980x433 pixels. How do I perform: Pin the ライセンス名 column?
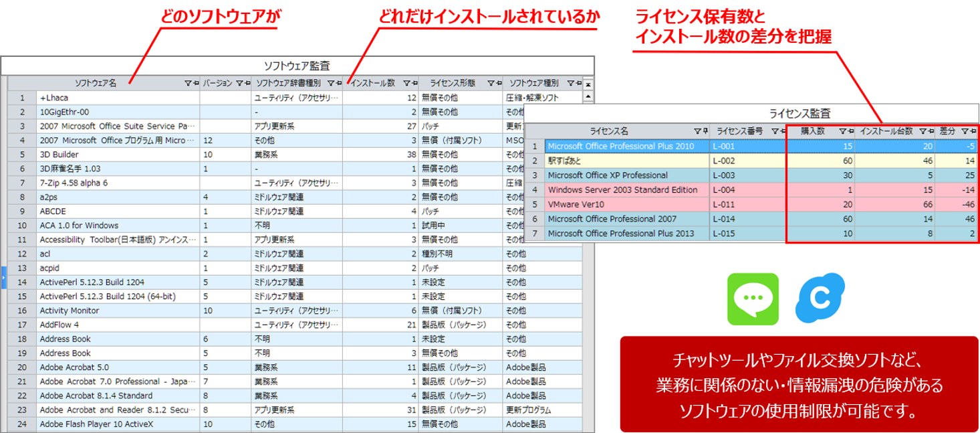(705, 131)
